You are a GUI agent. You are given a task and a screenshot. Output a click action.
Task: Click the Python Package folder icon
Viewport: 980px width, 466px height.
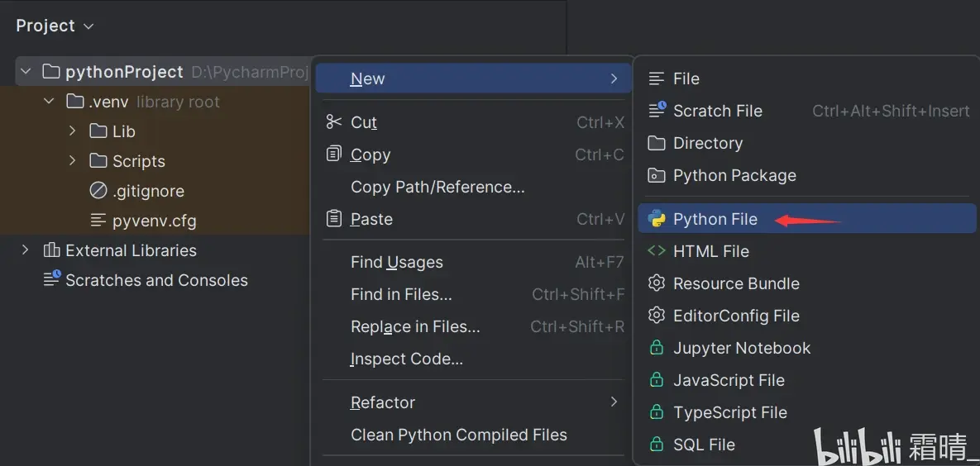(x=657, y=175)
